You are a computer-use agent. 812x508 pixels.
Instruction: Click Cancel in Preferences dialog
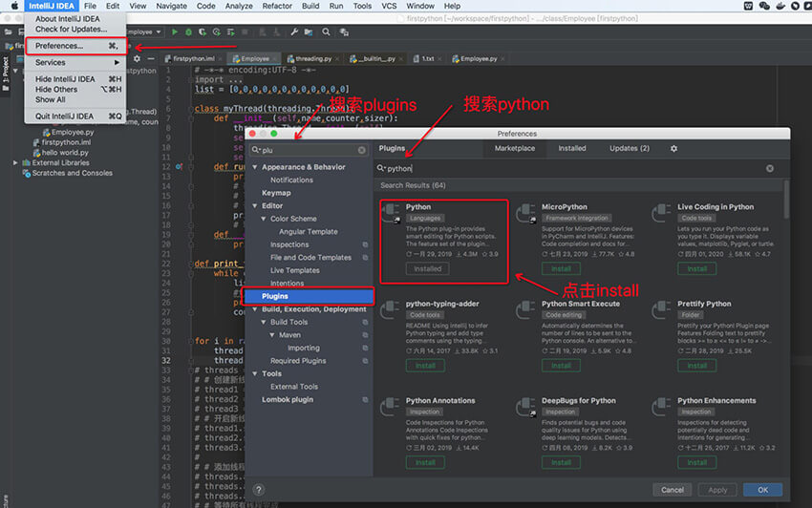(x=673, y=490)
